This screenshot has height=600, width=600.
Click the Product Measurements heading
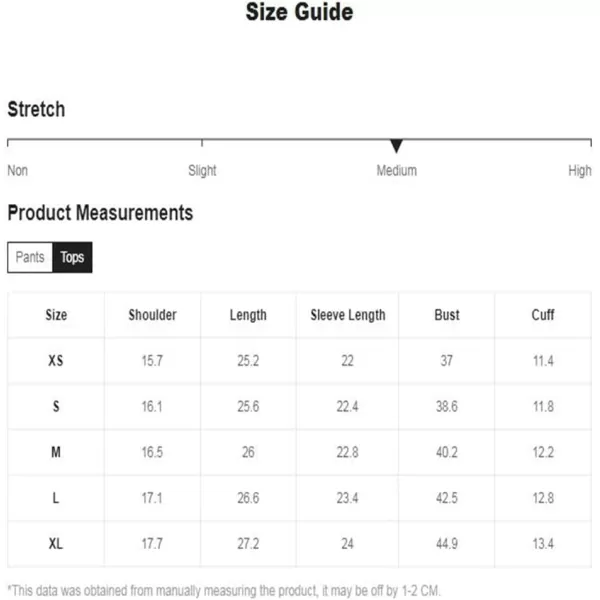[100, 213]
